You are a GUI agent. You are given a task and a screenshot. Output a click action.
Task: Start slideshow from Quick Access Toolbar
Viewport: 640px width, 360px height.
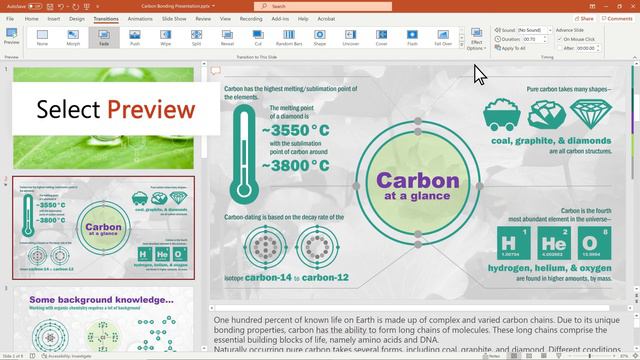tap(87, 7)
